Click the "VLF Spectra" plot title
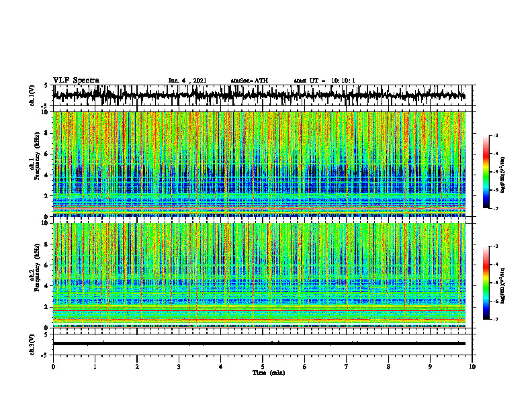Viewport: 532px width, 411px height. point(76,81)
